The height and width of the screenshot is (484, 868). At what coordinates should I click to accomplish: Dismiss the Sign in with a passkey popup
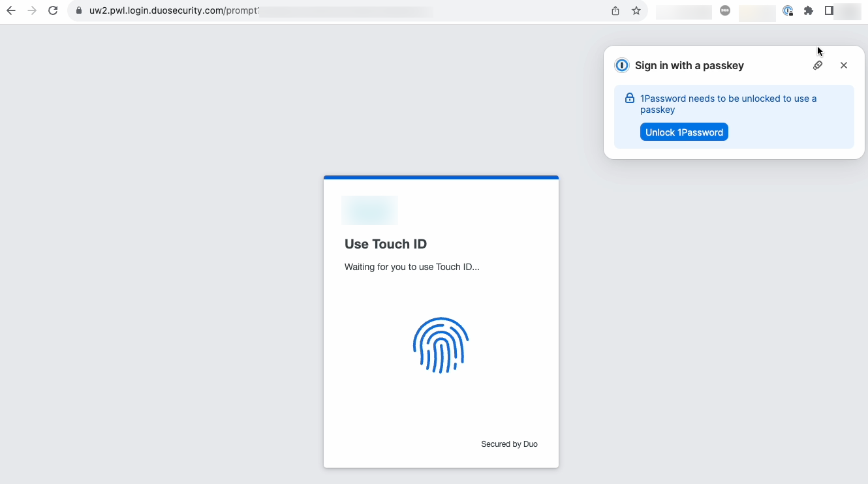[843, 65]
